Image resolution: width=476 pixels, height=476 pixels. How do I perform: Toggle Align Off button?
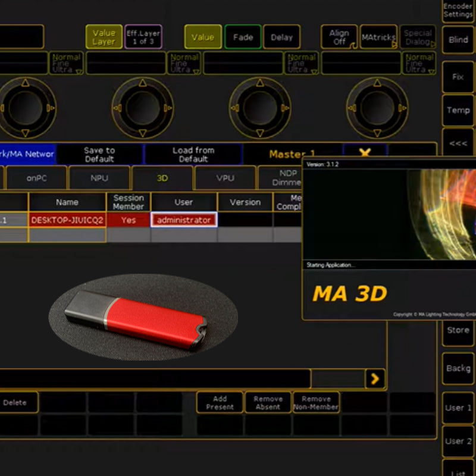(x=339, y=37)
